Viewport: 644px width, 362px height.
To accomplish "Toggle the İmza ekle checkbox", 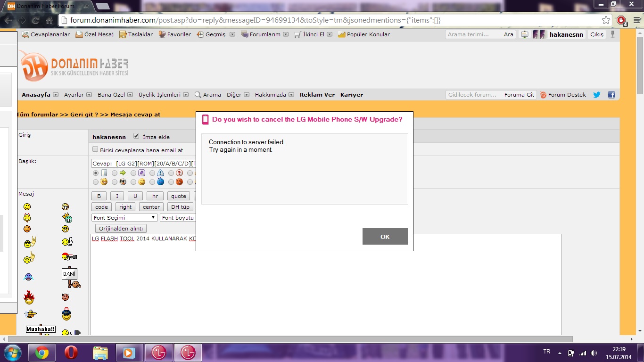I will (x=136, y=136).
